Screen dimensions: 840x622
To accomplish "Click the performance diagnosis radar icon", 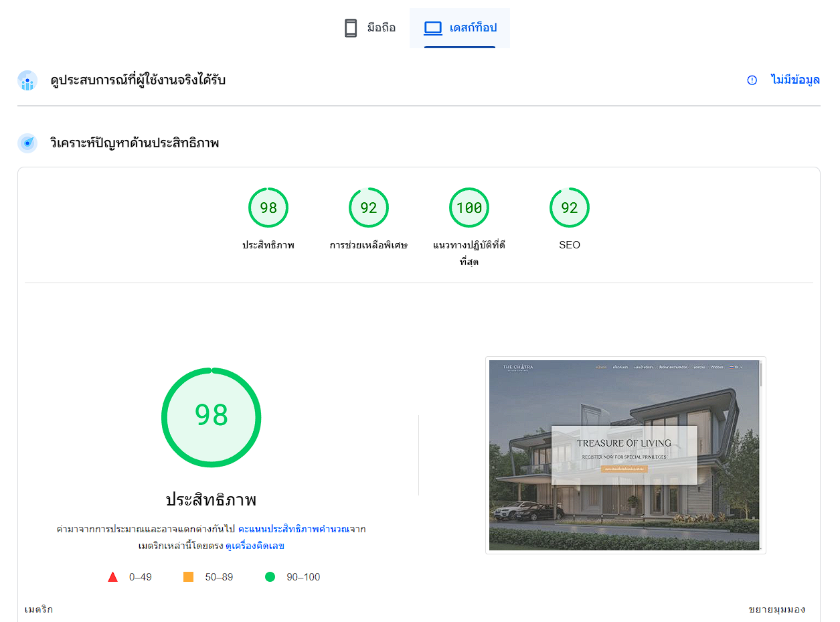I will pos(27,143).
